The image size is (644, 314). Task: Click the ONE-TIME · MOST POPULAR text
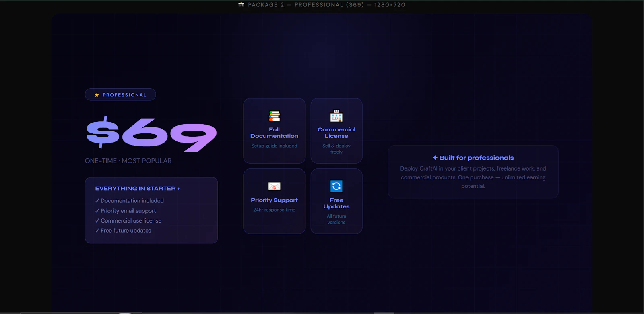(x=128, y=161)
